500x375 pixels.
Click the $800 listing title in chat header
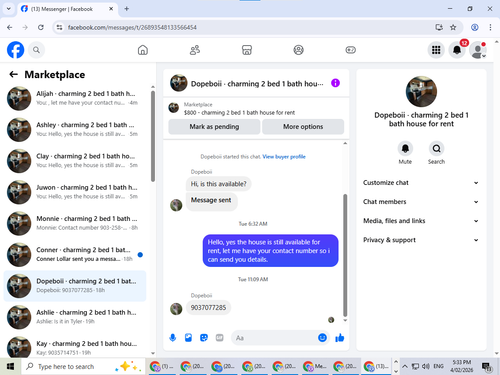point(239,113)
